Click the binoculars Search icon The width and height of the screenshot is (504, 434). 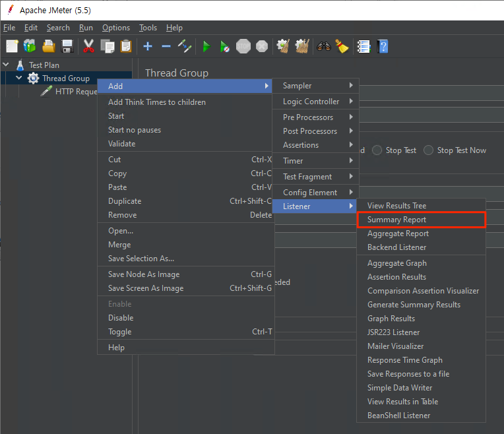pyautogui.click(x=324, y=46)
